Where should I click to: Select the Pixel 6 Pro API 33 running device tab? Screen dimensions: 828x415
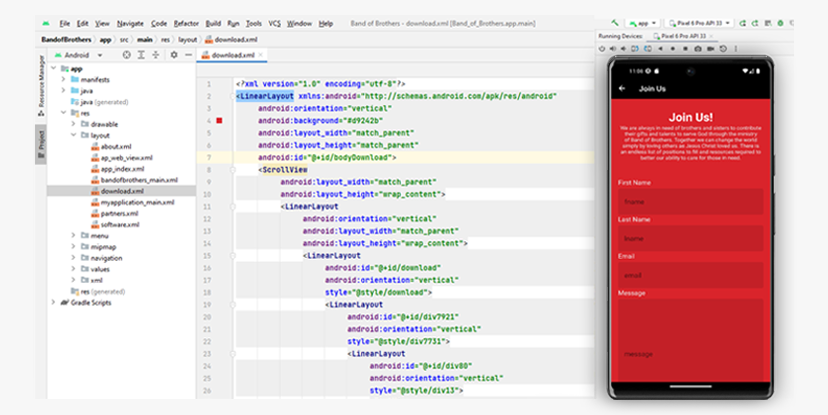click(680, 36)
